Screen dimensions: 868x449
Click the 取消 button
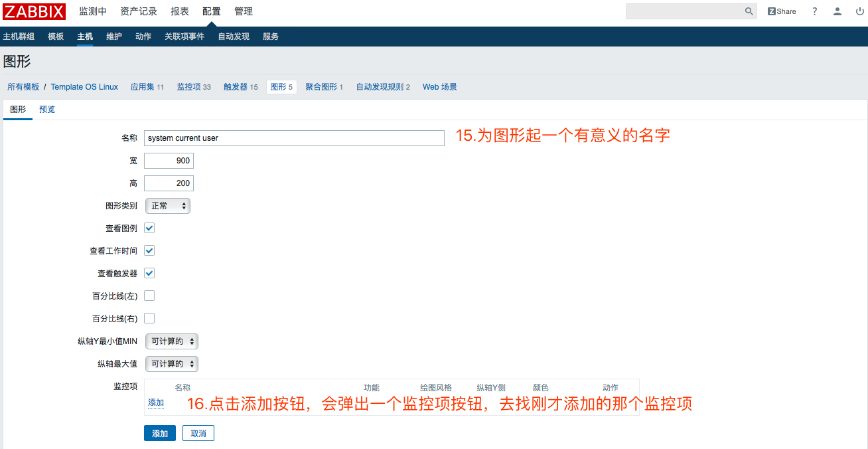198,433
